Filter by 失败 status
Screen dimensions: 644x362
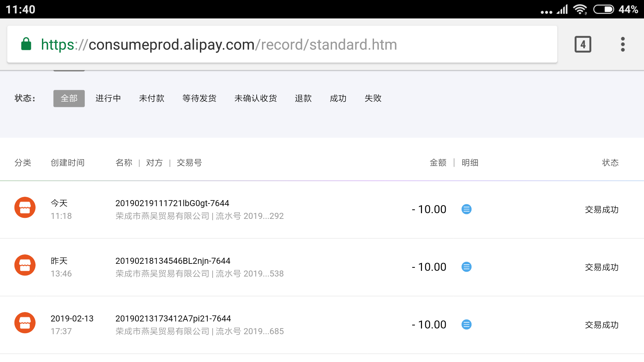click(x=373, y=98)
